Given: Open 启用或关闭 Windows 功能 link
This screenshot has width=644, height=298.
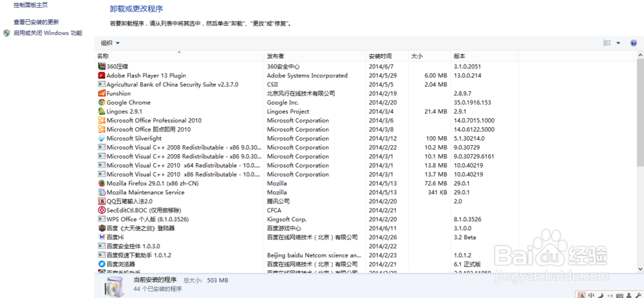Looking at the screenshot, I should [x=48, y=33].
